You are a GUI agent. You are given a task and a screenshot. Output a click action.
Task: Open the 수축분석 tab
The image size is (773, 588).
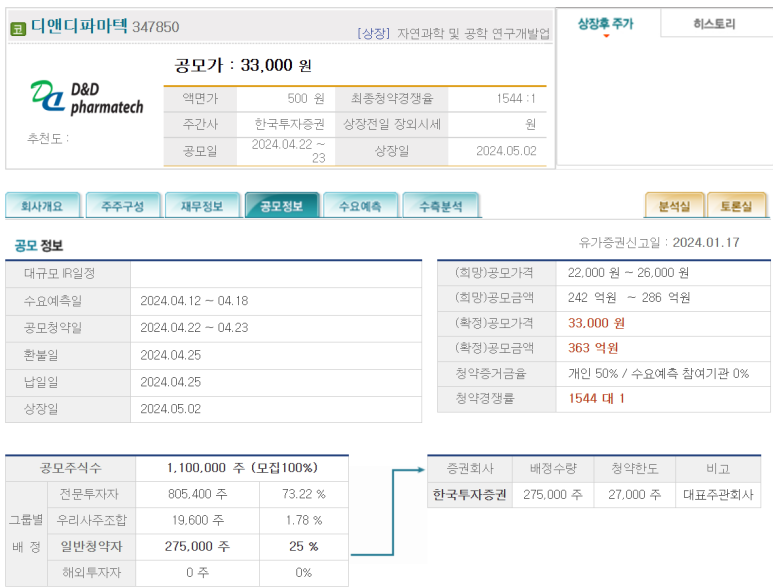(441, 205)
